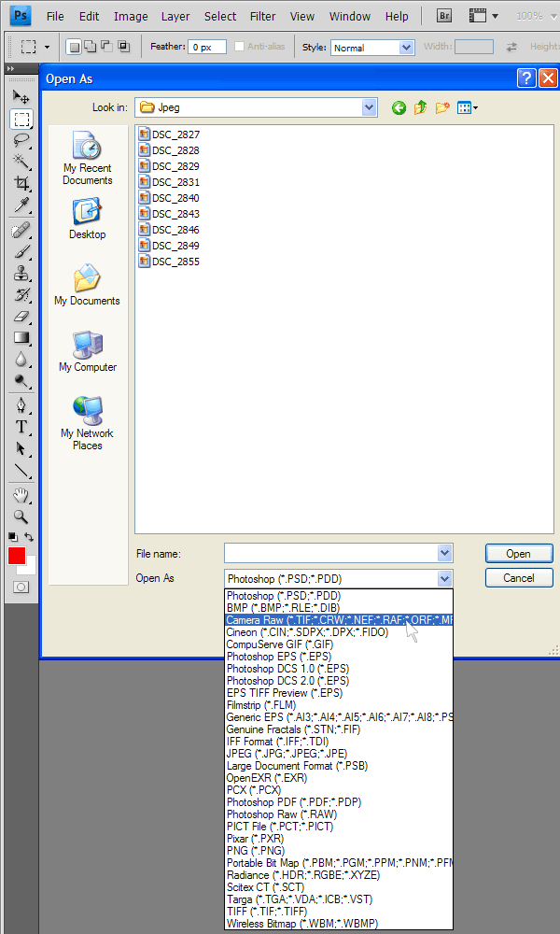Select the Blur tool
Viewport: 560px width, 934px height.
21,360
